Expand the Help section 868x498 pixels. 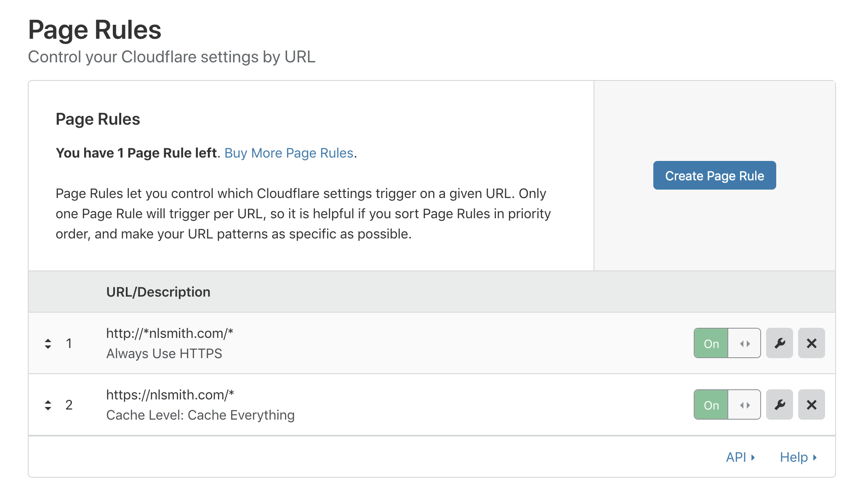click(x=793, y=458)
